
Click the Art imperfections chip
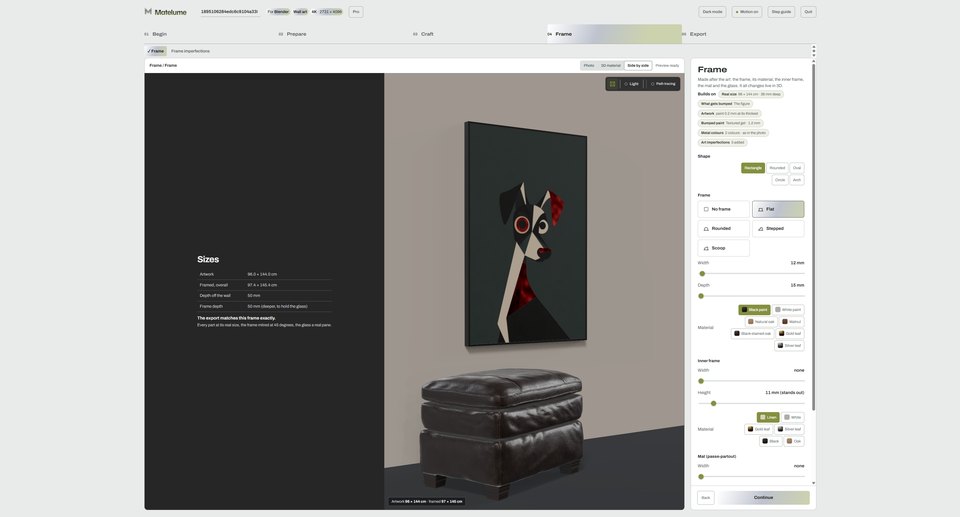(x=722, y=143)
